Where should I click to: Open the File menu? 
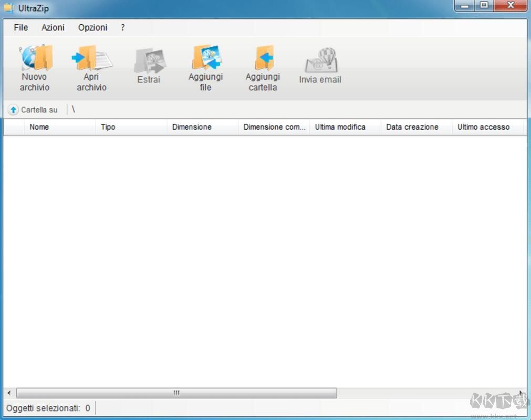pyautogui.click(x=21, y=27)
